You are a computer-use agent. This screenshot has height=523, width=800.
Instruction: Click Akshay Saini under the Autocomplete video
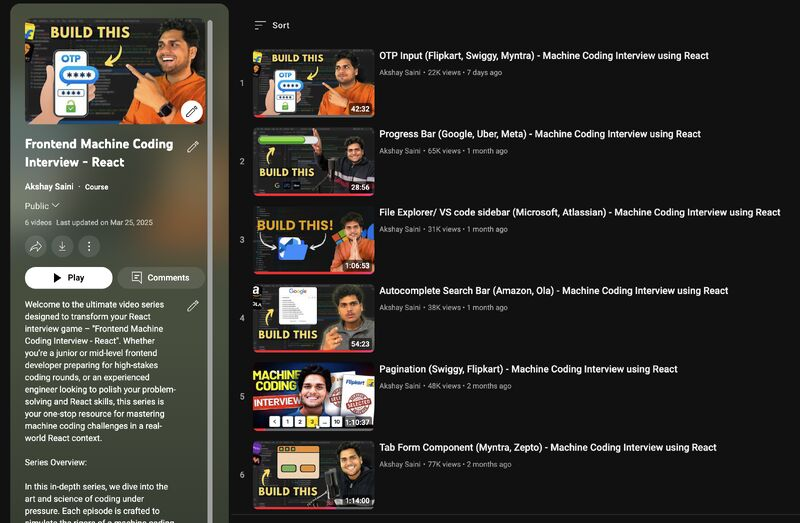click(399, 308)
